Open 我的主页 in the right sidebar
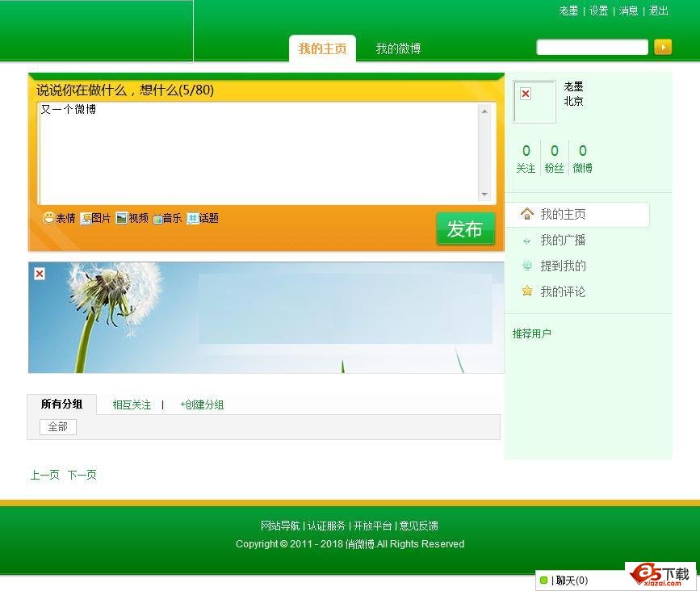 (x=563, y=215)
